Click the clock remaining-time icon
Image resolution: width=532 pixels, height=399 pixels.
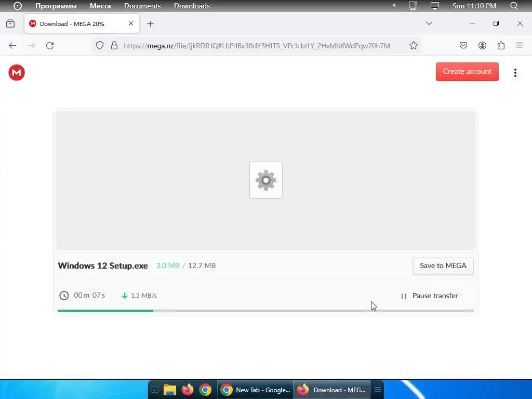(64, 296)
